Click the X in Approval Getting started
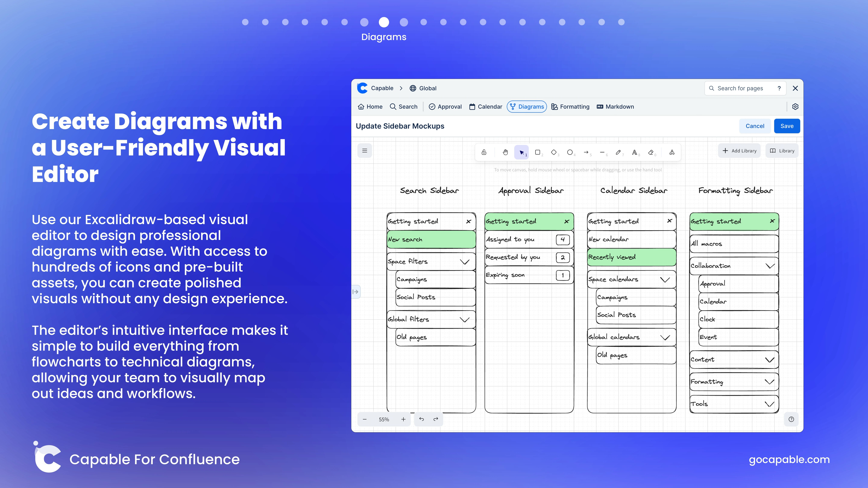 (567, 221)
